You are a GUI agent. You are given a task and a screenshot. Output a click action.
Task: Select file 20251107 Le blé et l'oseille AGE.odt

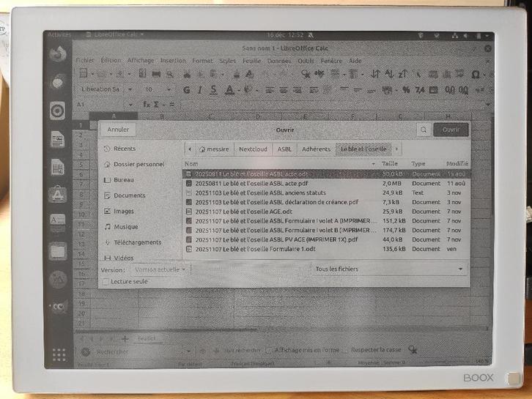coord(326,211)
